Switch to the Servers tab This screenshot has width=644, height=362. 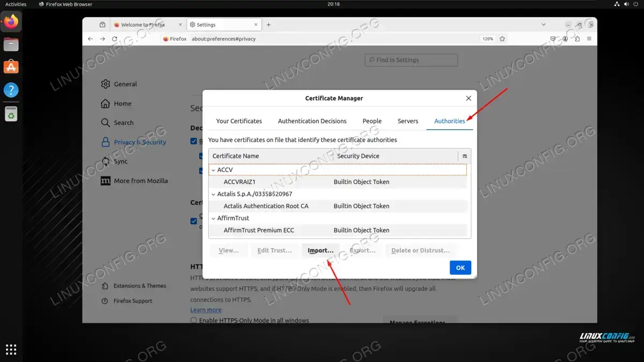coord(408,121)
